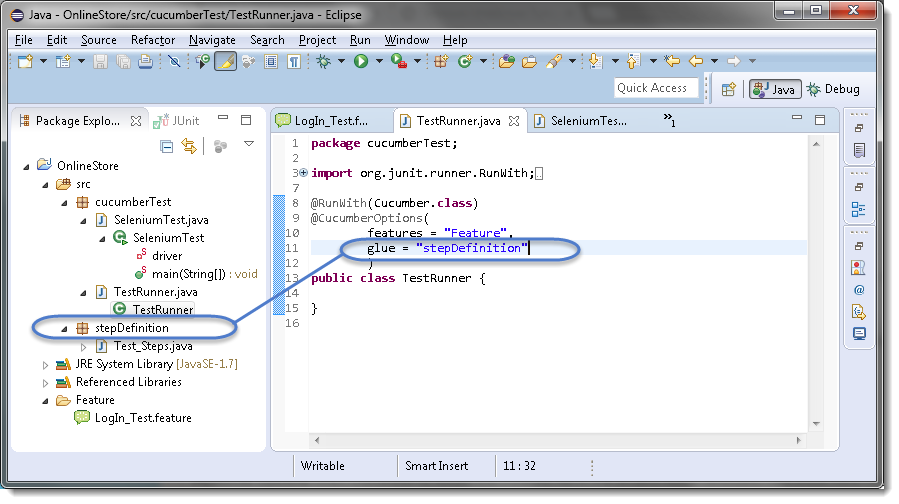This screenshot has height=504, width=899.
Task: Close the Package Explorer view
Action: coord(136,121)
